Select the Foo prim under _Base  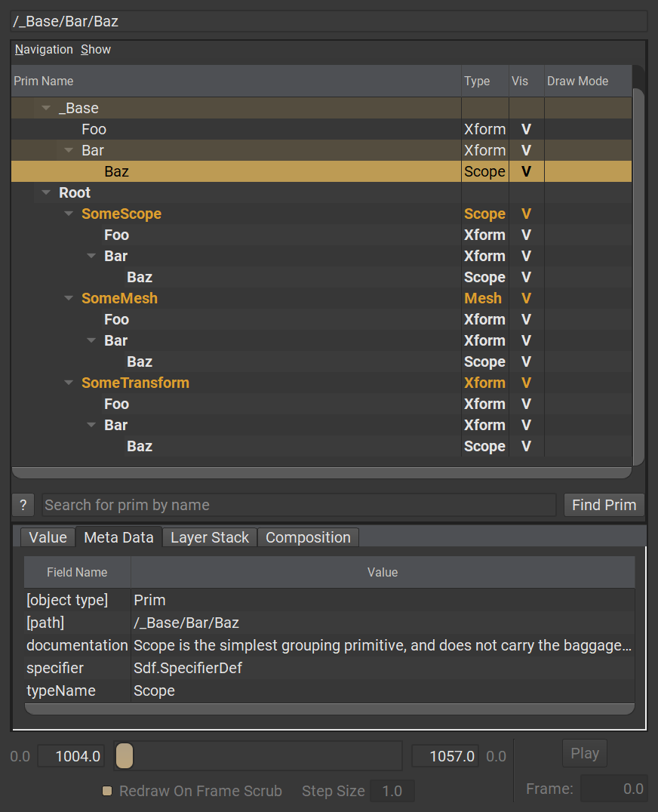(94, 130)
